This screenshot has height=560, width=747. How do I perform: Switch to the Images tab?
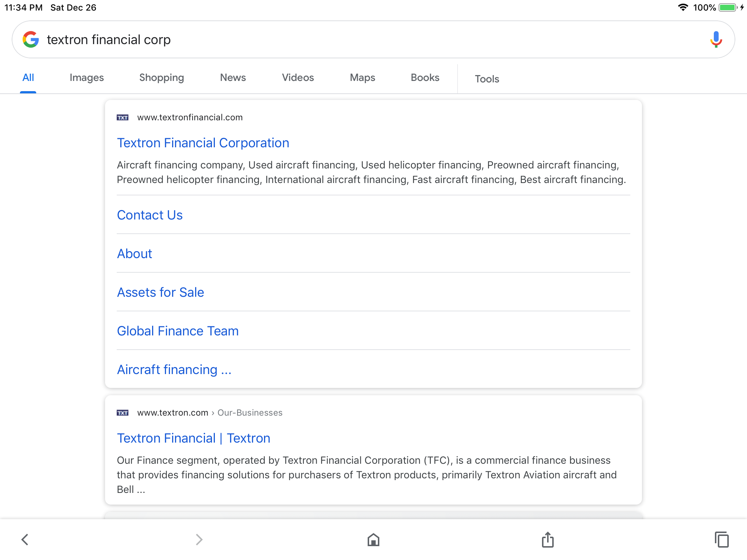coord(87,78)
